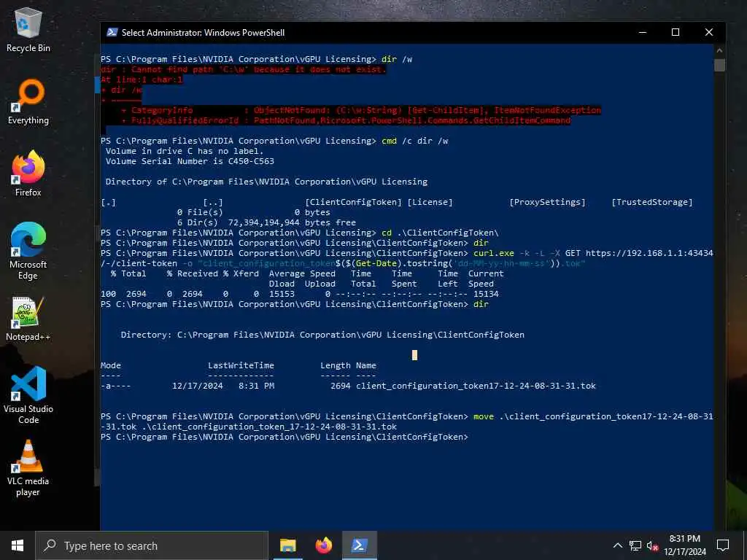Click '[License]' in directory listing
747x560 pixels.
click(x=430, y=202)
